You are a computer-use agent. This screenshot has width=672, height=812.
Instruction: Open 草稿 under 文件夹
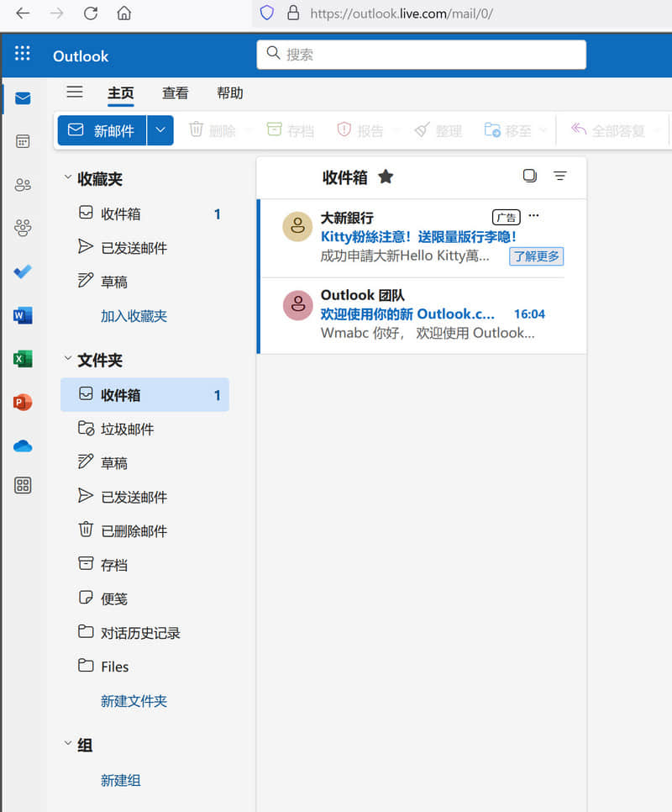click(x=144, y=462)
